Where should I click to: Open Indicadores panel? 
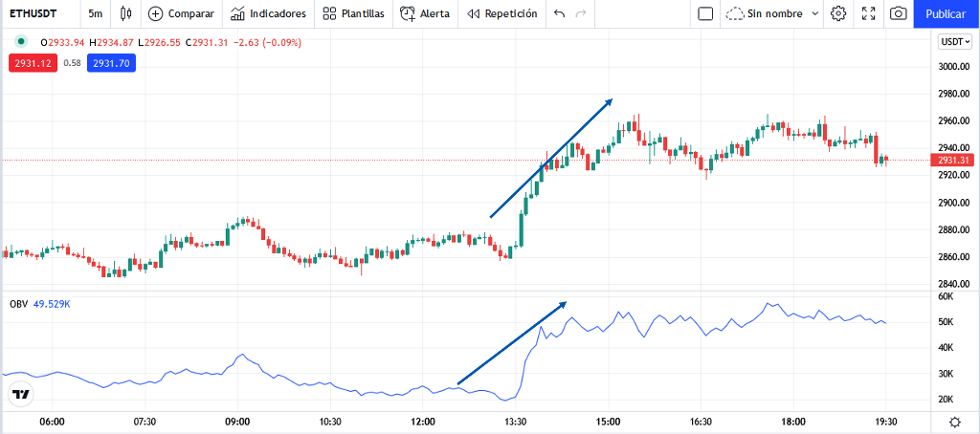tap(268, 13)
